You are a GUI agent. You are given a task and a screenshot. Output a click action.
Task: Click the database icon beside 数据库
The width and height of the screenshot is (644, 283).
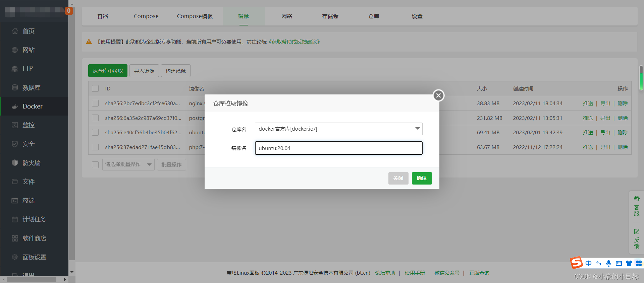coord(15,87)
